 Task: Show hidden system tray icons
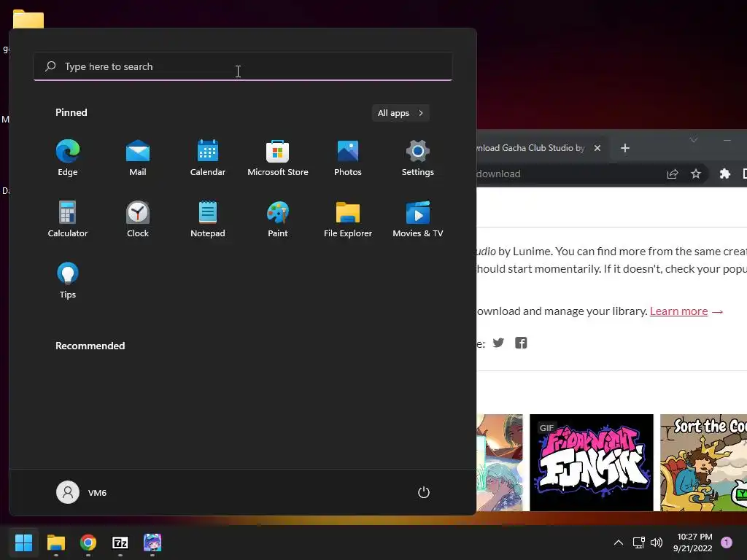[619, 542]
